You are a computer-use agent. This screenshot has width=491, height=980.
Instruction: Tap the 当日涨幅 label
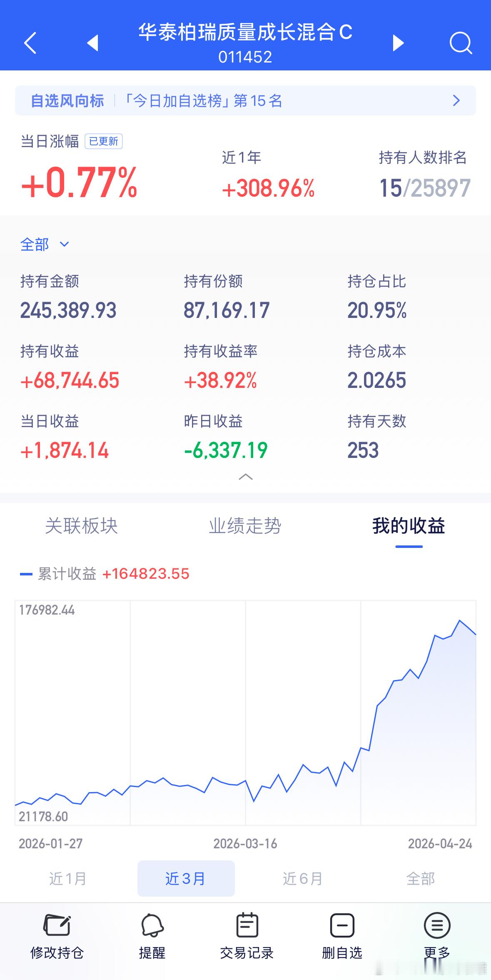(x=50, y=142)
